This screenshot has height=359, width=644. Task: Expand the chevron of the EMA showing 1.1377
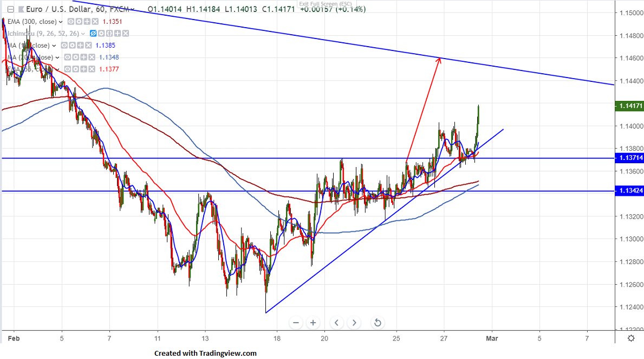(x=57, y=69)
